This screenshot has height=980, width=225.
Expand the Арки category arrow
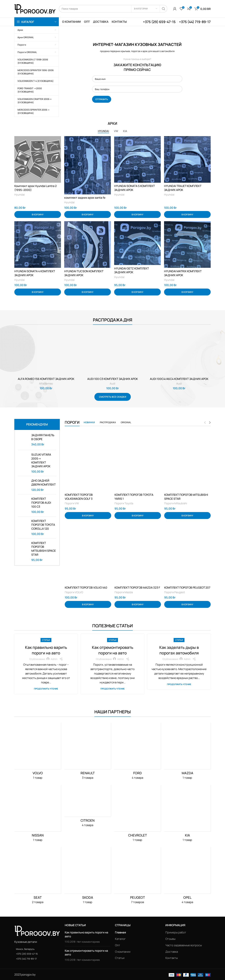[55, 30]
